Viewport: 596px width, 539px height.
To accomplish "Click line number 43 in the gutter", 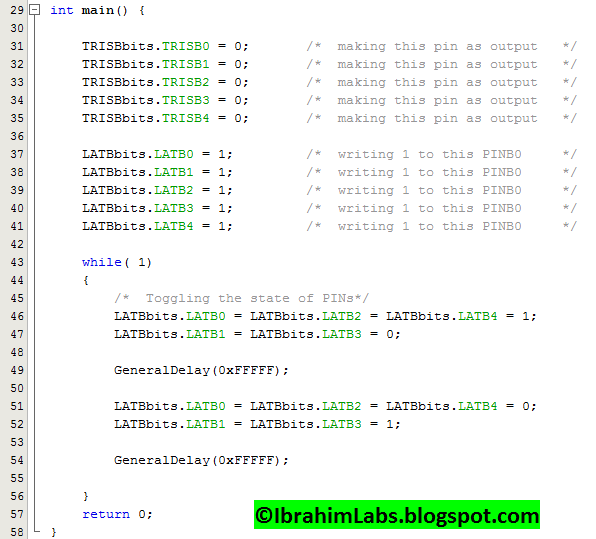I will point(17,262).
